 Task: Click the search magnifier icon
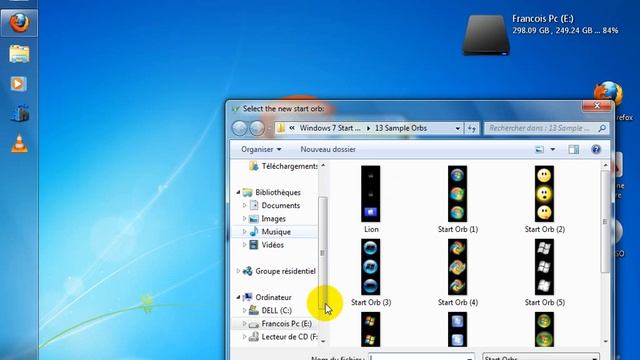[x=602, y=128]
